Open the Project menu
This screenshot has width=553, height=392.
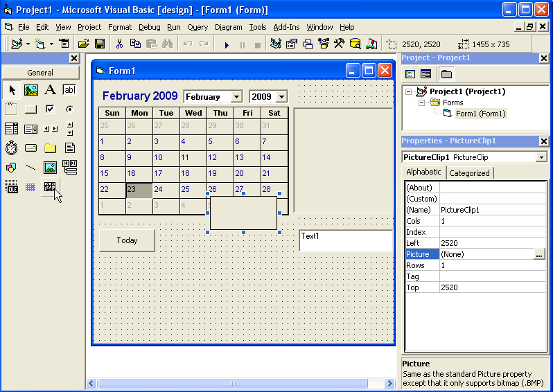89,27
